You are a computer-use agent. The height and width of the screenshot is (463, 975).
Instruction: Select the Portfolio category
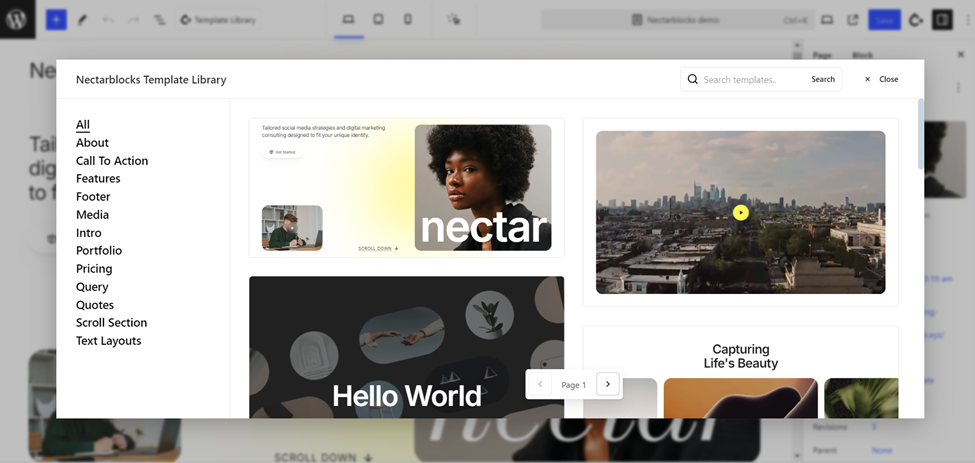(x=99, y=250)
